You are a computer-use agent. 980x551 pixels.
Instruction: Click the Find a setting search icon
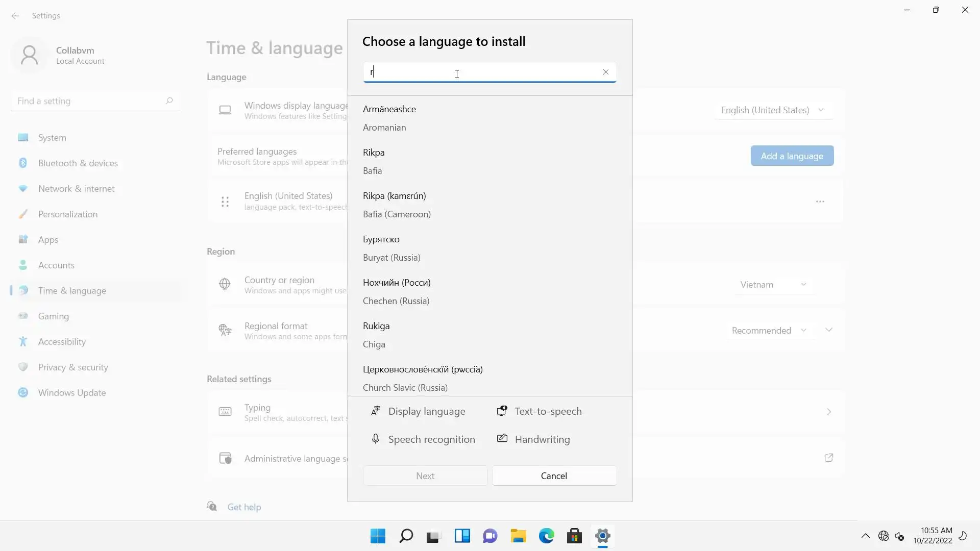click(x=169, y=101)
